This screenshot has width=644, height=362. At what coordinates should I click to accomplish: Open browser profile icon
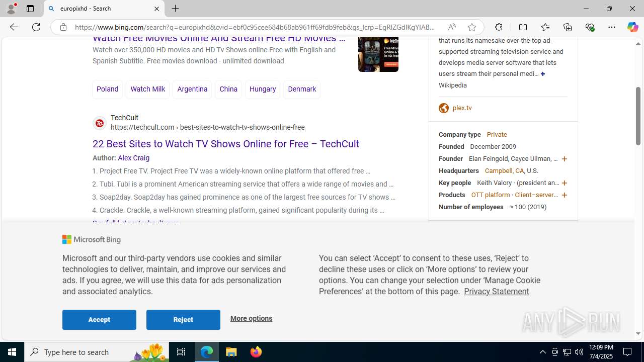point(11,9)
